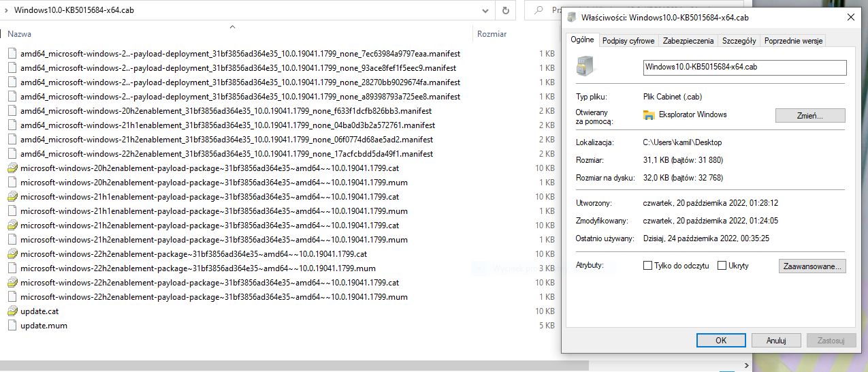The width and height of the screenshot is (868, 372).
Task: Confirm with the OK button
Action: [x=721, y=340]
